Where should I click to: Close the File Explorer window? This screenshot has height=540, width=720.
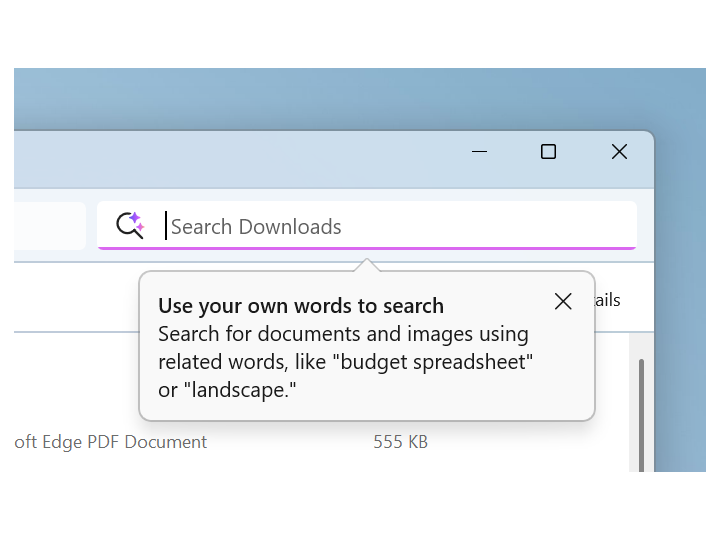[x=619, y=152]
